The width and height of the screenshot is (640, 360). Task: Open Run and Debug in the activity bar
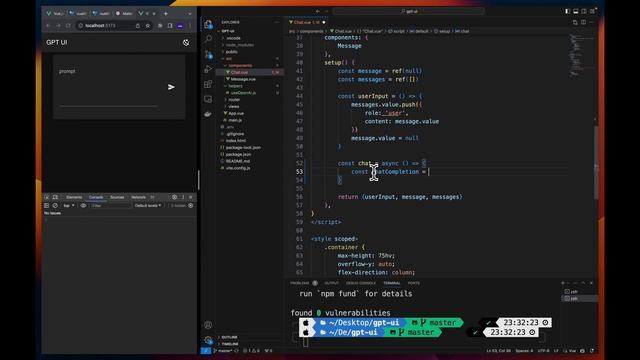pyautogui.click(x=208, y=69)
